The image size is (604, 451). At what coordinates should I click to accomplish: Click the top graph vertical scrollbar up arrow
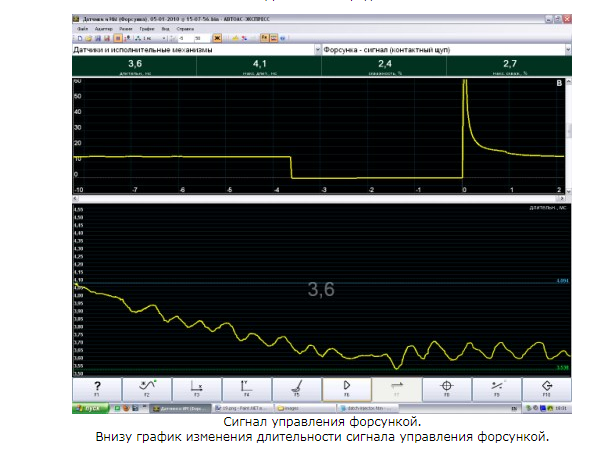[569, 81]
